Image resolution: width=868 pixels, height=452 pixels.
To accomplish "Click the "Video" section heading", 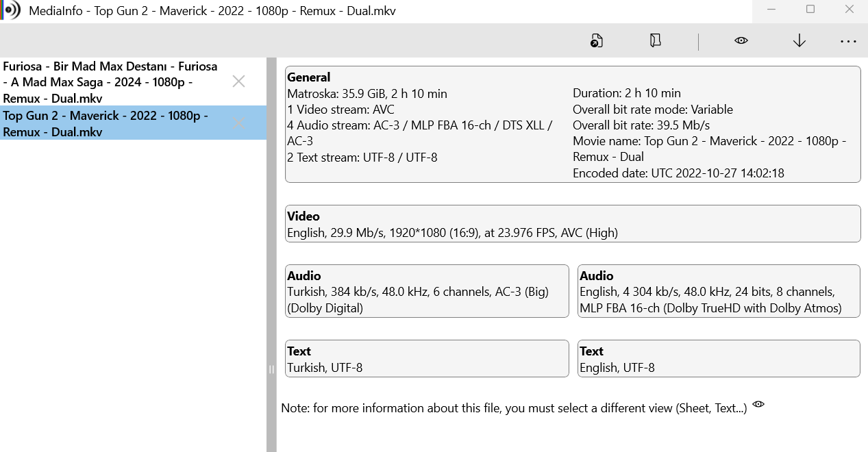I will click(303, 216).
